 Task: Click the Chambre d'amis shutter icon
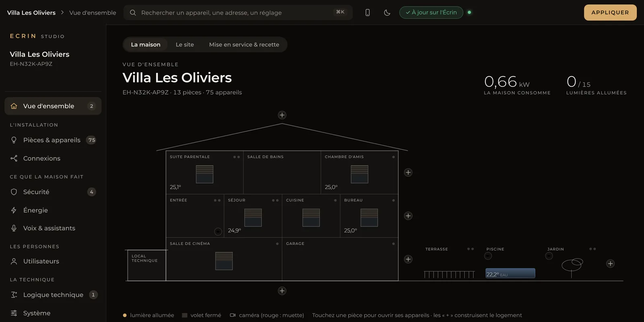tap(359, 174)
